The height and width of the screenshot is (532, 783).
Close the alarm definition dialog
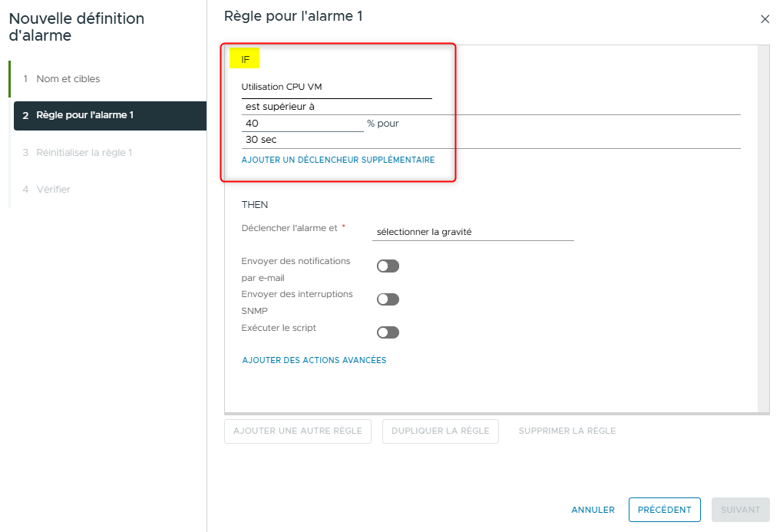(765, 19)
